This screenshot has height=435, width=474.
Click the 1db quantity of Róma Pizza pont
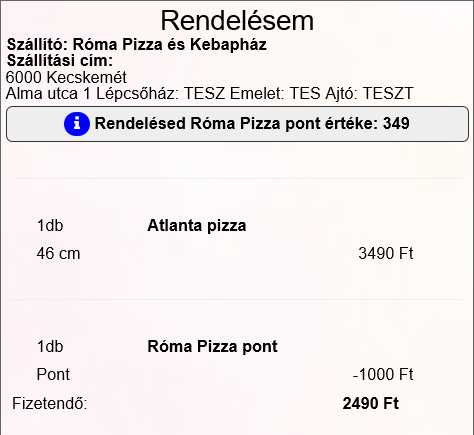tap(50, 347)
